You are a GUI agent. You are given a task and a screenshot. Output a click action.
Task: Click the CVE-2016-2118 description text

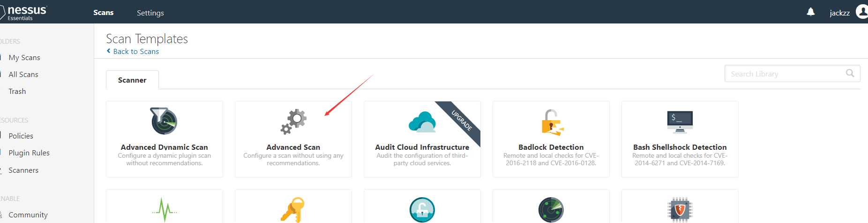[551, 159]
